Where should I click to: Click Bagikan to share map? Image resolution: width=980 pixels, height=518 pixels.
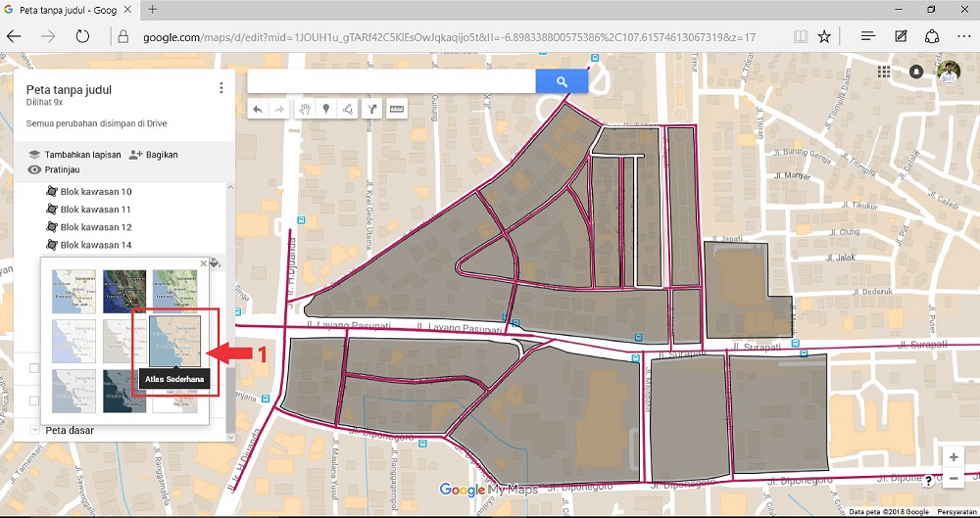(154, 155)
